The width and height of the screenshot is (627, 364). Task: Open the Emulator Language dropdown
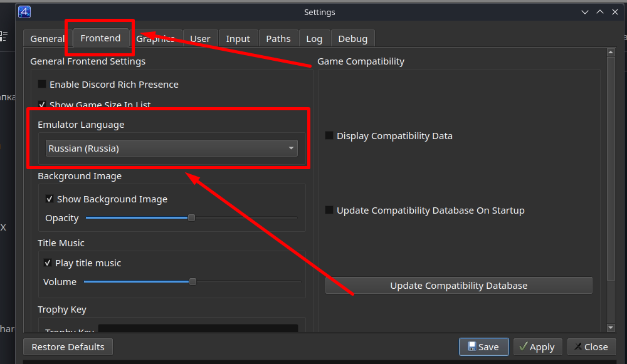(x=171, y=148)
